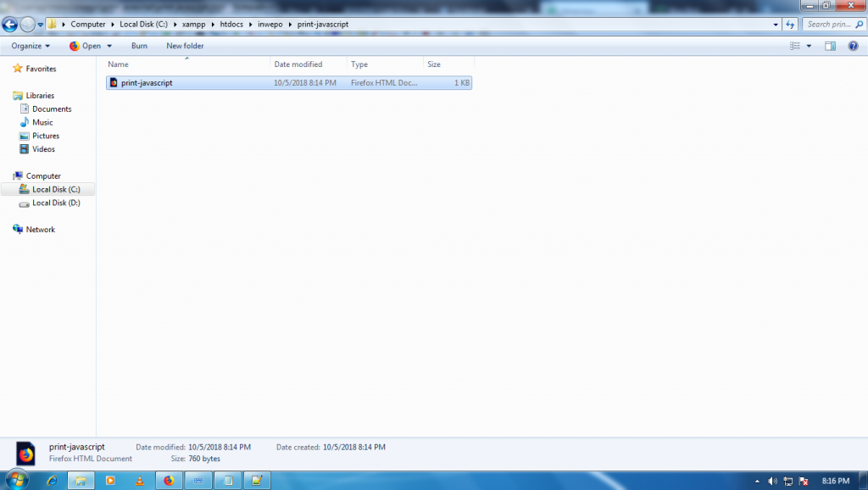Change the view with the view icon
Image resolution: width=868 pixels, height=490 pixels.
click(x=795, y=46)
